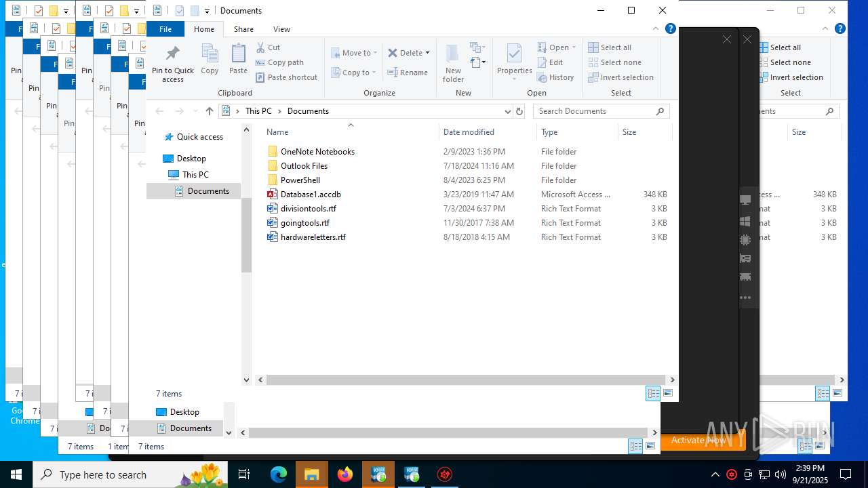Expand the address bar history dropdown
Image resolution: width=868 pixels, height=488 pixels.
tap(507, 111)
